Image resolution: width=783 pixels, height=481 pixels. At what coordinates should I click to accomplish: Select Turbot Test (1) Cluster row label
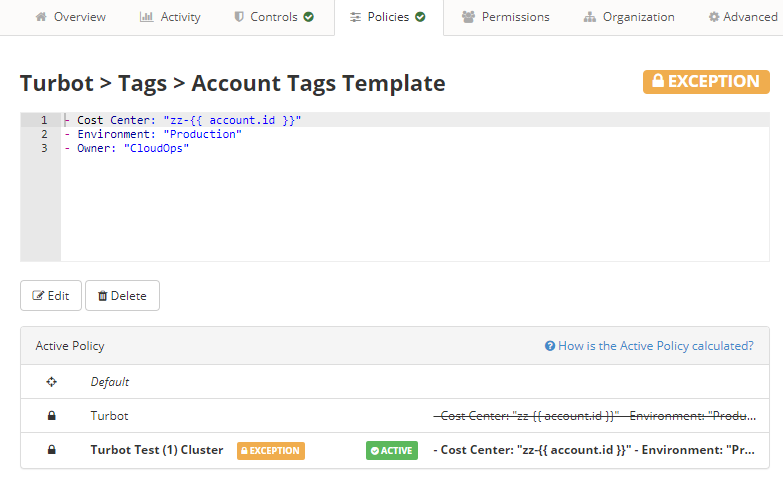coord(157,450)
